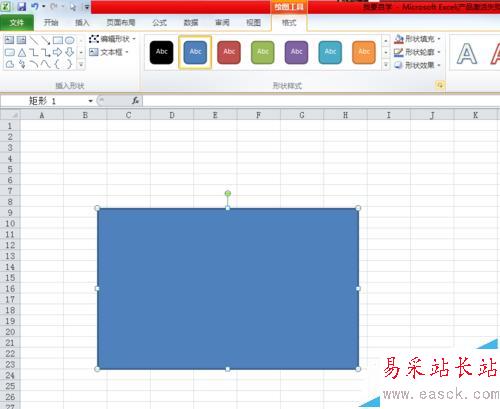Viewport: 500px width, 409px height.
Task: Select the Oval shape in gallery
Action: coord(69,40)
